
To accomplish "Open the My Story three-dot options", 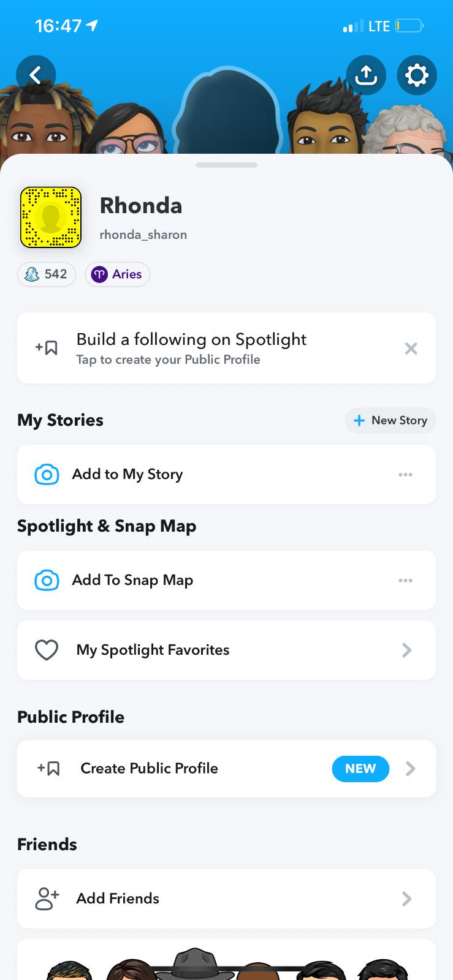I will pyautogui.click(x=405, y=475).
